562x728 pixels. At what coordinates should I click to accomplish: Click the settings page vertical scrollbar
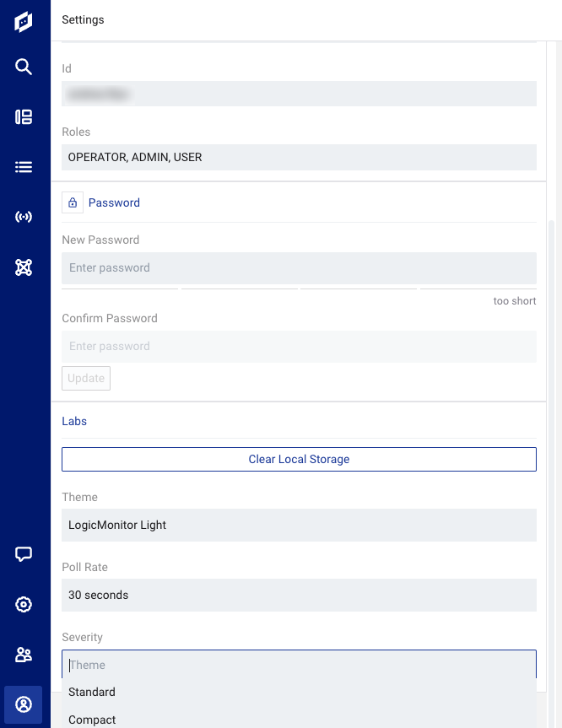[x=552, y=464]
